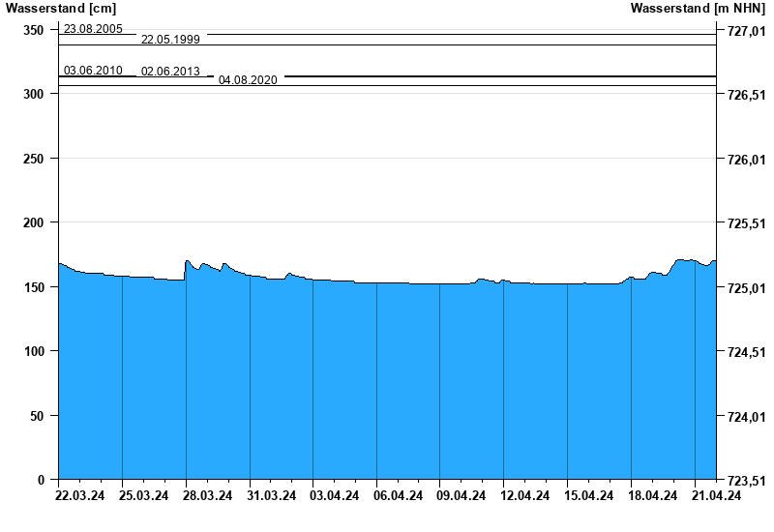
Task: Click the 22.05.1999 high-water label
Action: 170,40
